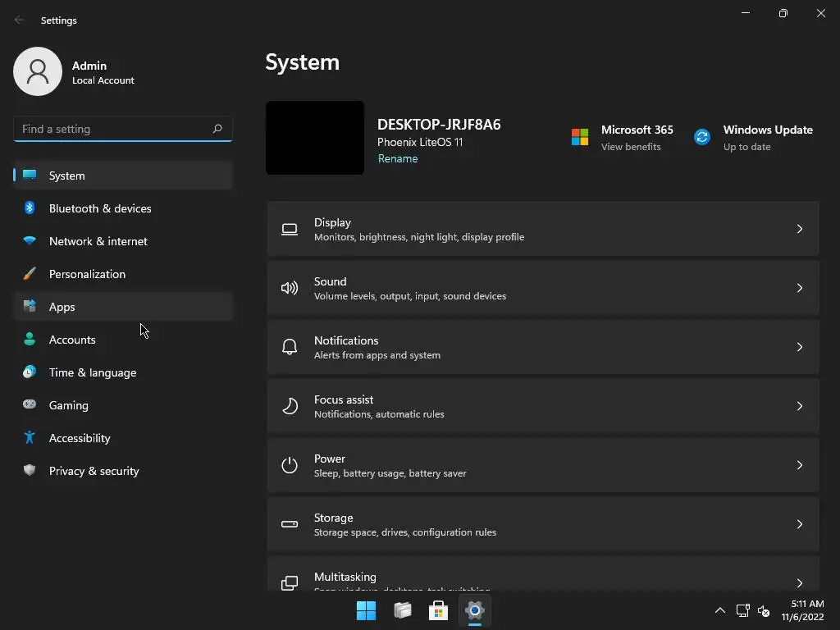The height and width of the screenshot is (630, 840).
Task: Open Privacy & security settings
Action: click(x=123, y=470)
